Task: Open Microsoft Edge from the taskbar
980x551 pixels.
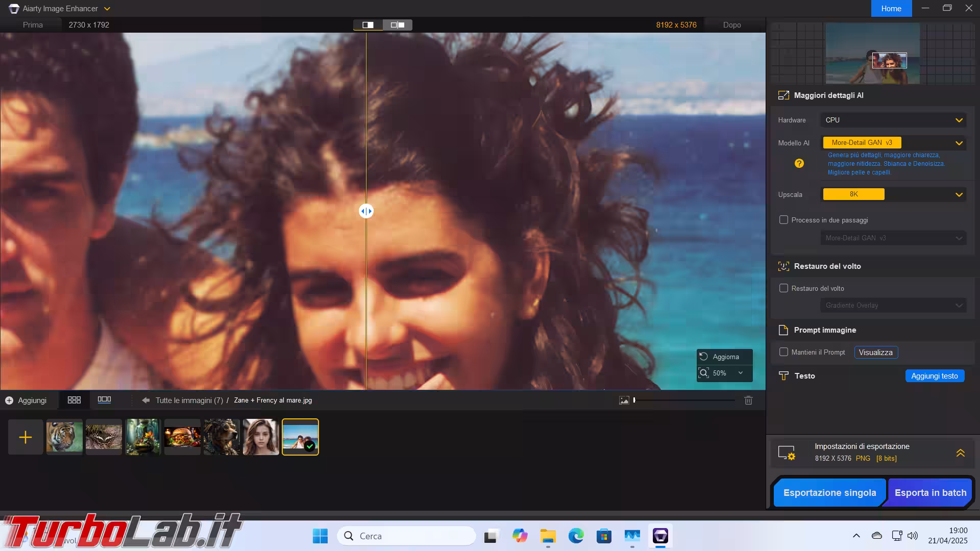Action: pyautogui.click(x=576, y=536)
